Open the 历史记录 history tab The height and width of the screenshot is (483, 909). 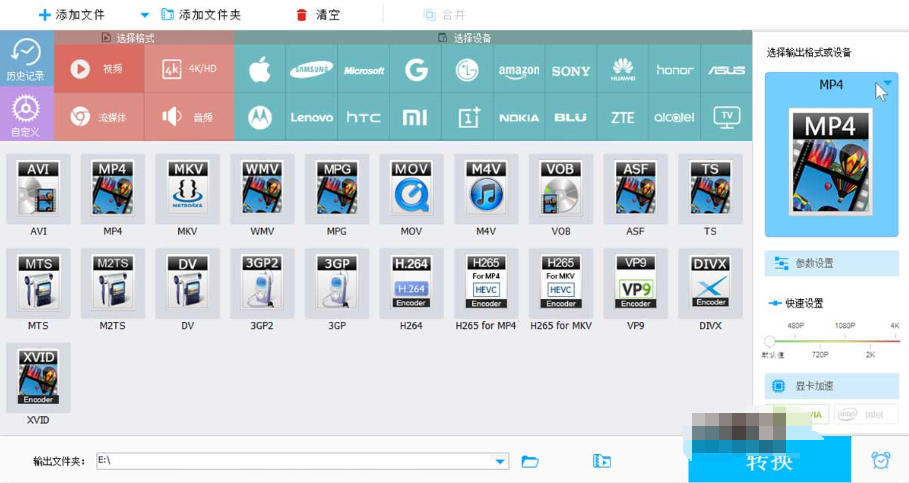point(26,61)
